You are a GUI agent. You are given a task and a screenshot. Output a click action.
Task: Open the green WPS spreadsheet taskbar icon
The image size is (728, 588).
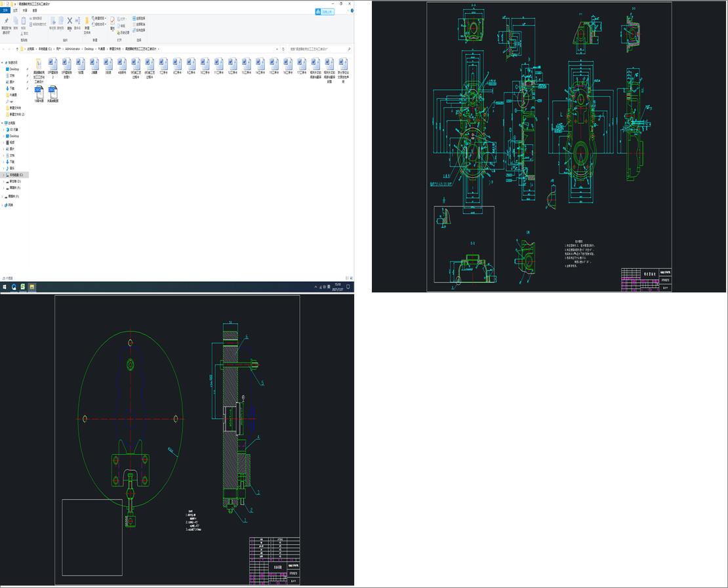point(23,287)
